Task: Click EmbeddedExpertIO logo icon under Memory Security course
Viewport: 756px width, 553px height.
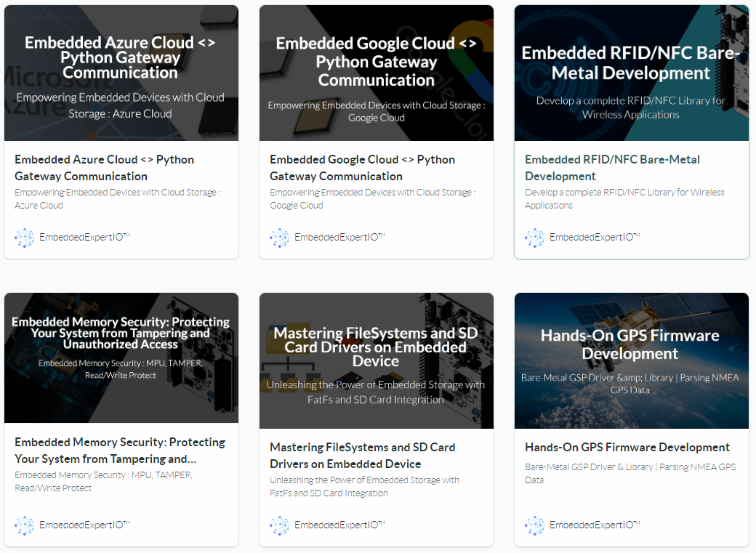Action: point(24,525)
